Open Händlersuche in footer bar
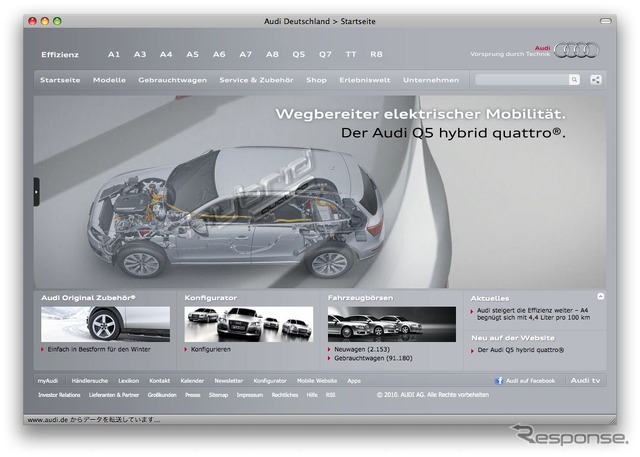The height and width of the screenshot is (457, 640). coord(90,381)
